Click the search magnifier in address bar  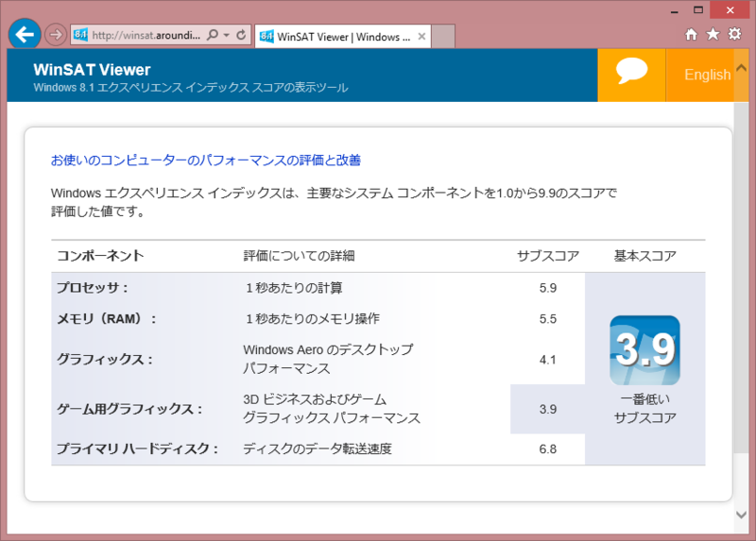click(212, 35)
